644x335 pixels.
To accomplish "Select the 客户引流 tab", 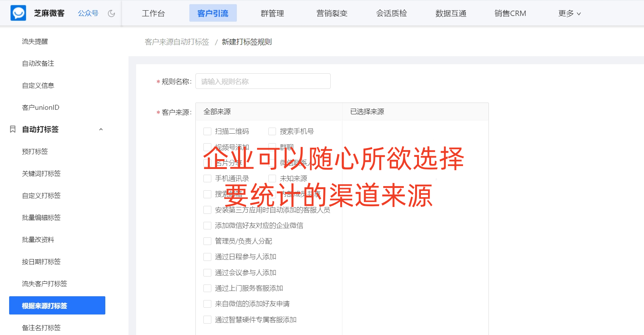I will point(213,13).
